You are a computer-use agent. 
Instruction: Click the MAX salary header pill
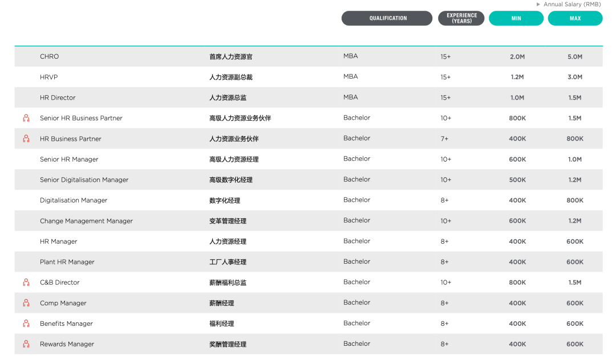pos(575,18)
